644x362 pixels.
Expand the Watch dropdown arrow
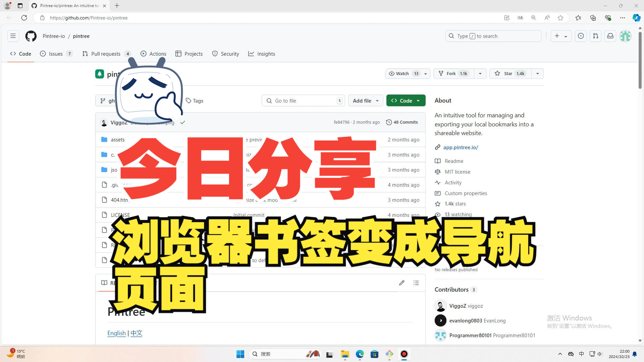pos(425,73)
